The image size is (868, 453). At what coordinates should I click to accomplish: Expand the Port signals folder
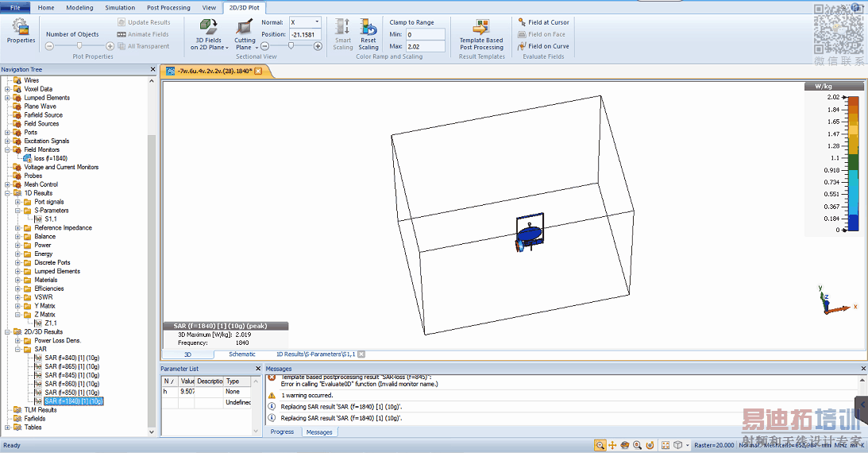click(x=17, y=202)
